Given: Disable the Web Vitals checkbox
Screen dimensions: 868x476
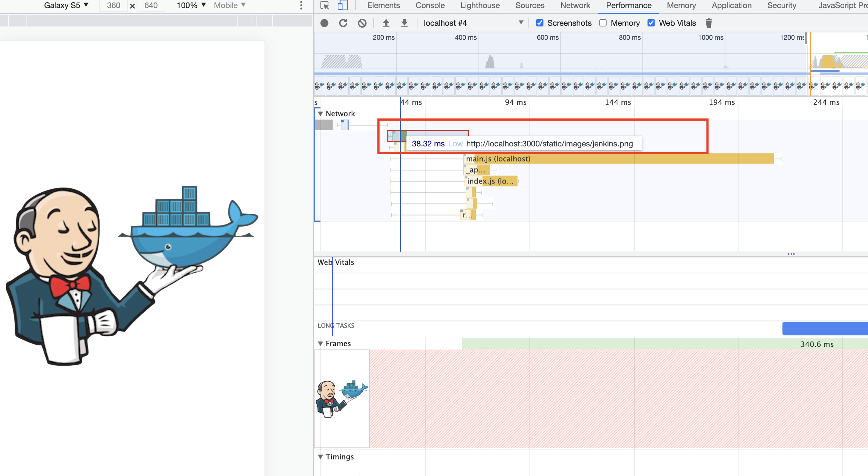Looking at the screenshot, I should pos(651,23).
